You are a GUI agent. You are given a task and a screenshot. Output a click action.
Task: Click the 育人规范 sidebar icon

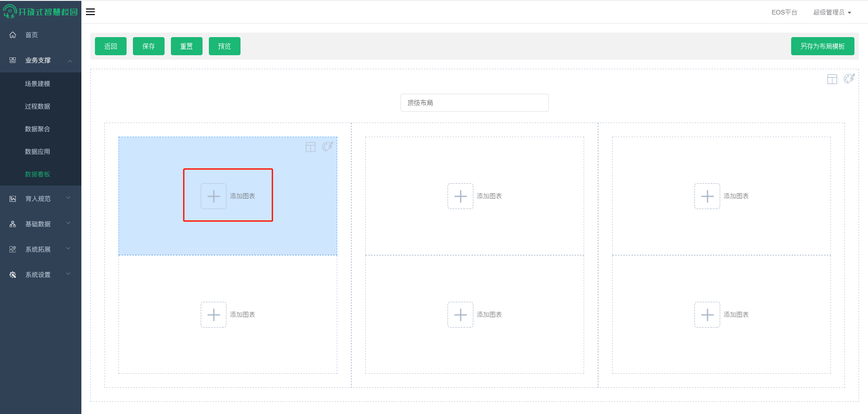(x=13, y=199)
